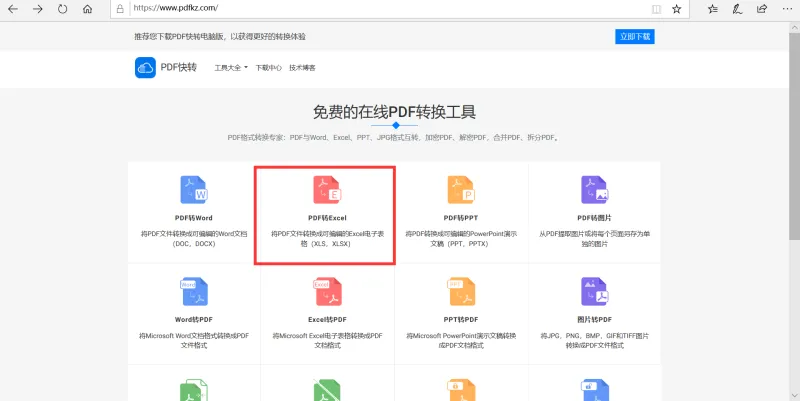Open the browser more options ellipsis
Screen dimensions: 800x401
[x=787, y=9]
